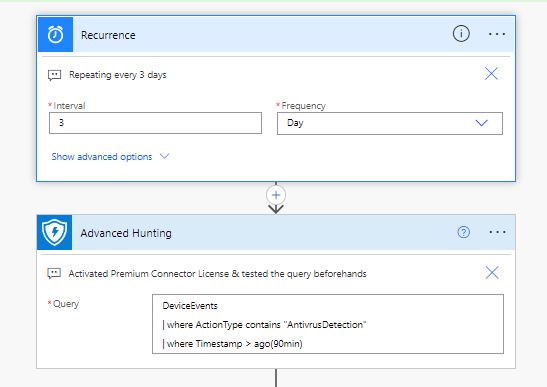Image resolution: width=547 pixels, height=387 pixels.
Task: Open the Advanced Hunting help question icon
Action: coord(464,232)
